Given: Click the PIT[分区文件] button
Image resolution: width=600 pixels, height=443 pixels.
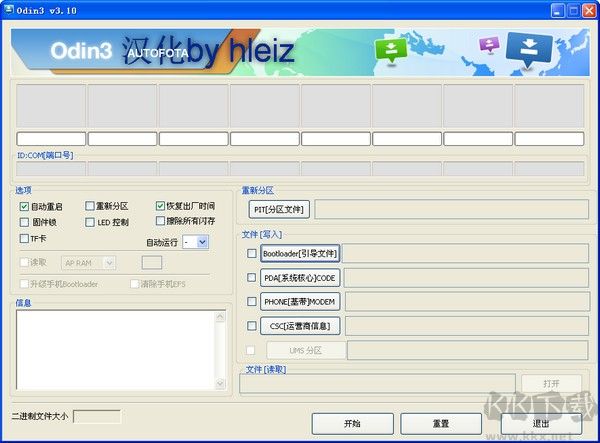Looking at the screenshot, I should click(x=279, y=209).
